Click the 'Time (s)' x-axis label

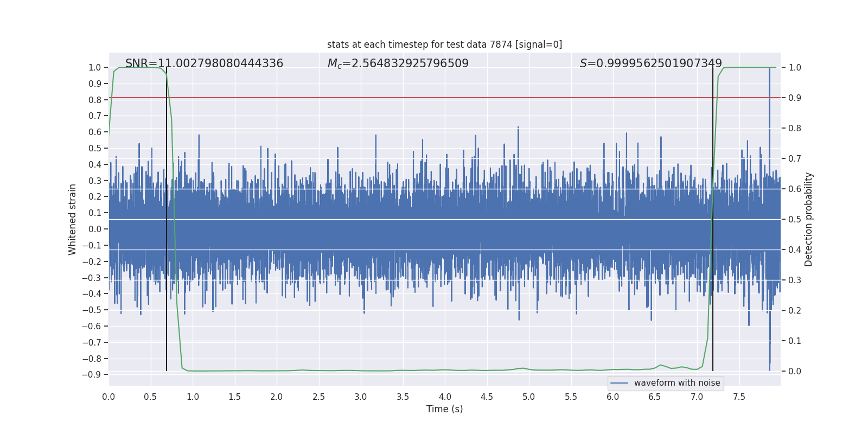[x=444, y=409]
